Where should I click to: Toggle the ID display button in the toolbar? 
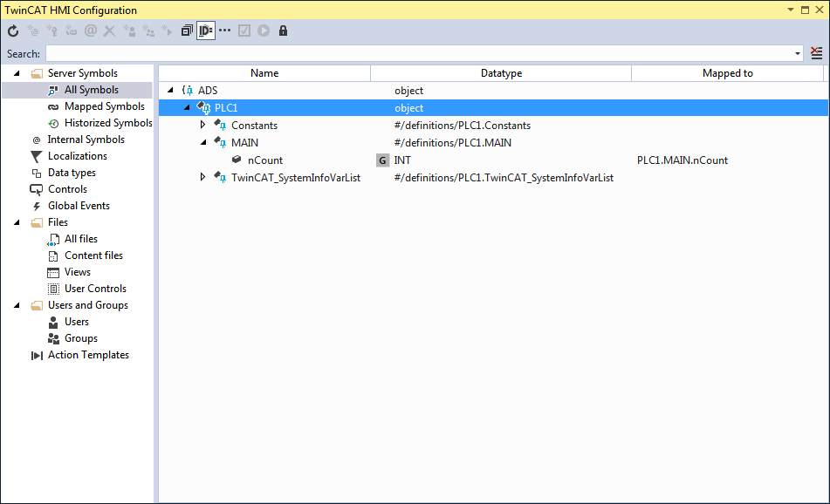205,31
